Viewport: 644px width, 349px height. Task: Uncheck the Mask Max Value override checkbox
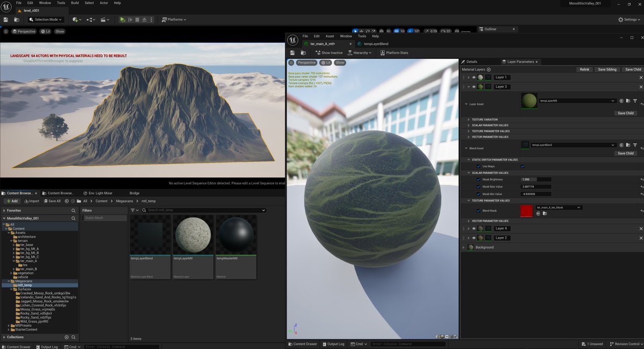point(479,186)
